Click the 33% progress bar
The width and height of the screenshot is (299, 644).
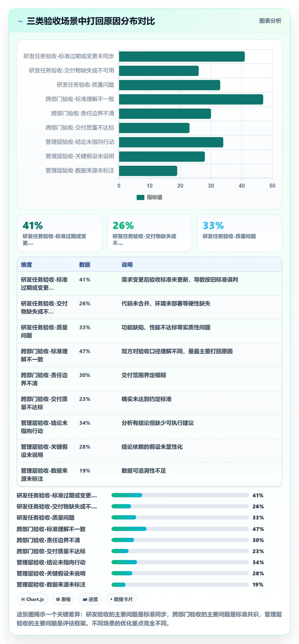pyautogui.click(x=180, y=518)
